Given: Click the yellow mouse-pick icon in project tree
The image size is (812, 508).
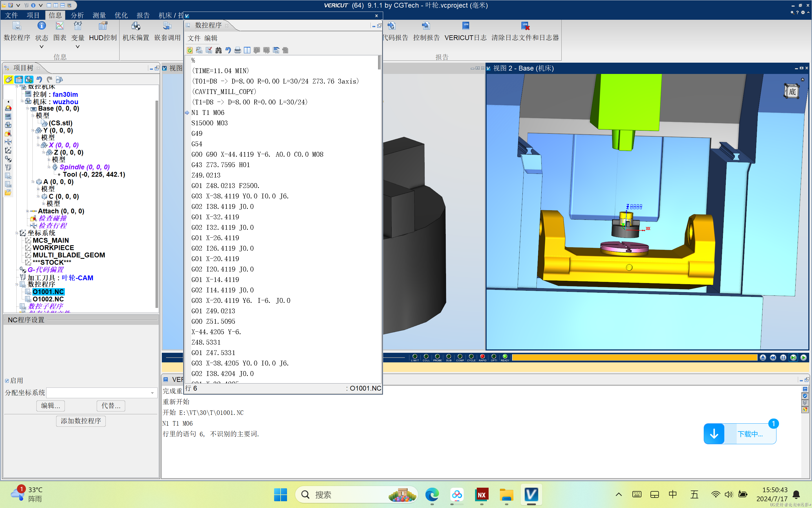Looking at the screenshot, I should (x=9, y=80).
